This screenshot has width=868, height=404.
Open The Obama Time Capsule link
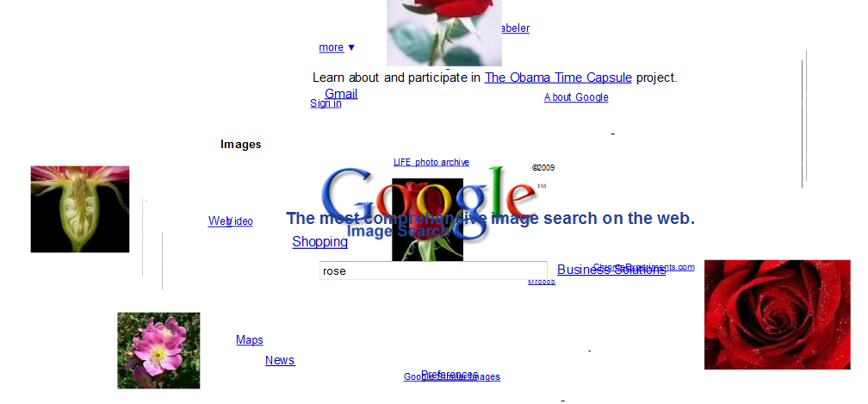558,78
